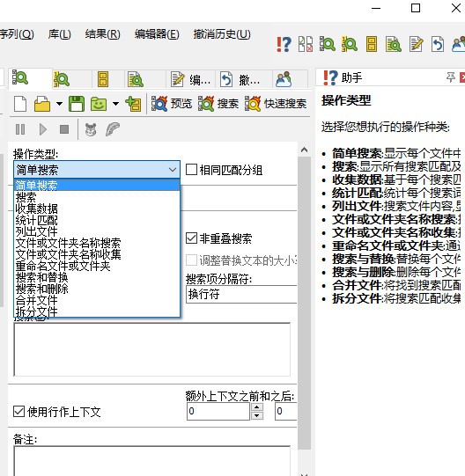The width and height of the screenshot is (465, 476).
Task: Pin the 助手 assistant panel
Action: click(x=451, y=77)
